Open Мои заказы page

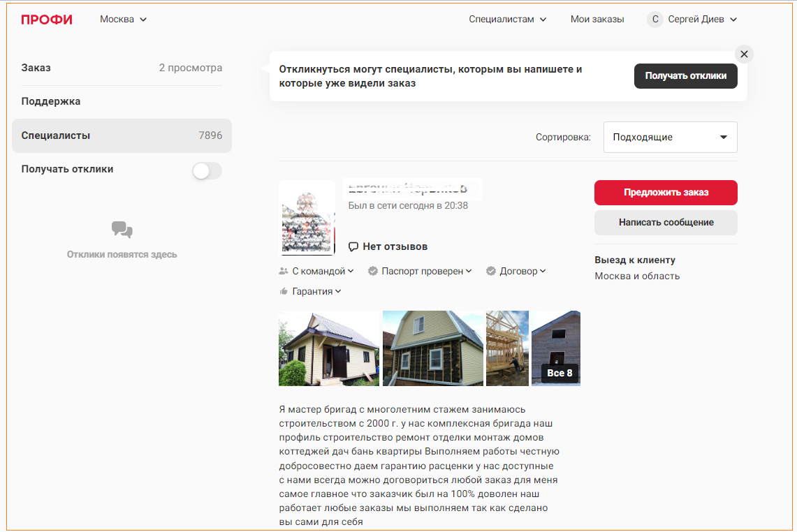[x=597, y=20]
